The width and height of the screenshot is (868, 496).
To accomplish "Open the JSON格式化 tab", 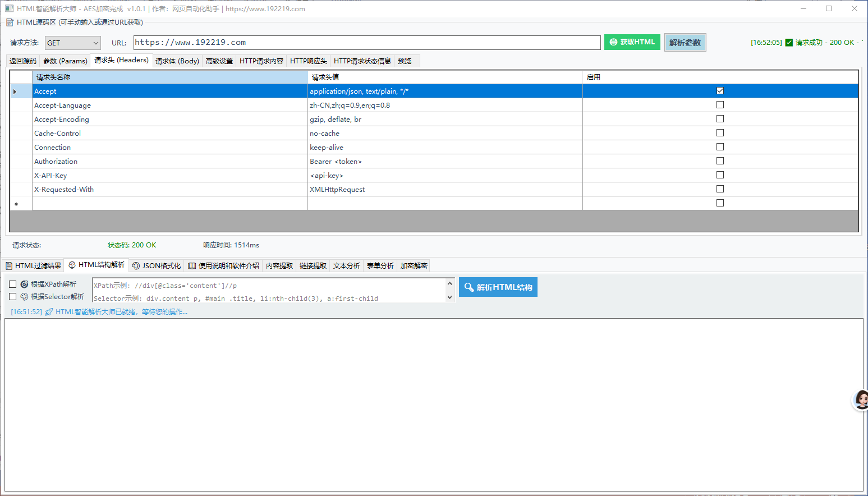I will [x=157, y=265].
